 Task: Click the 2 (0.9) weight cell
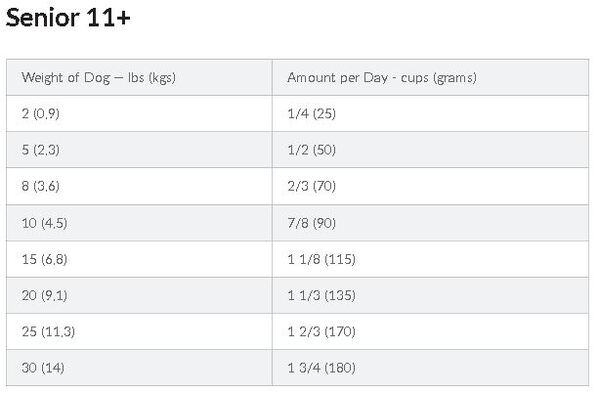click(139, 114)
